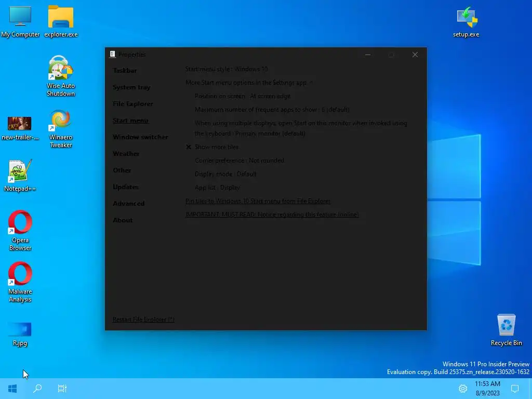Screen dimensions: 532x399
Task: Click Restart File Explorer link
Action: (x=143, y=320)
